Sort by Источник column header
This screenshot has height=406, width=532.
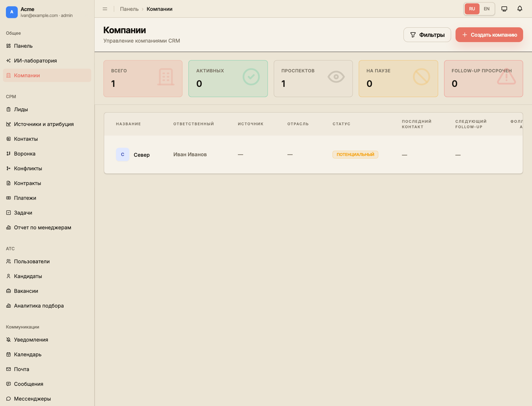pos(251,124)
